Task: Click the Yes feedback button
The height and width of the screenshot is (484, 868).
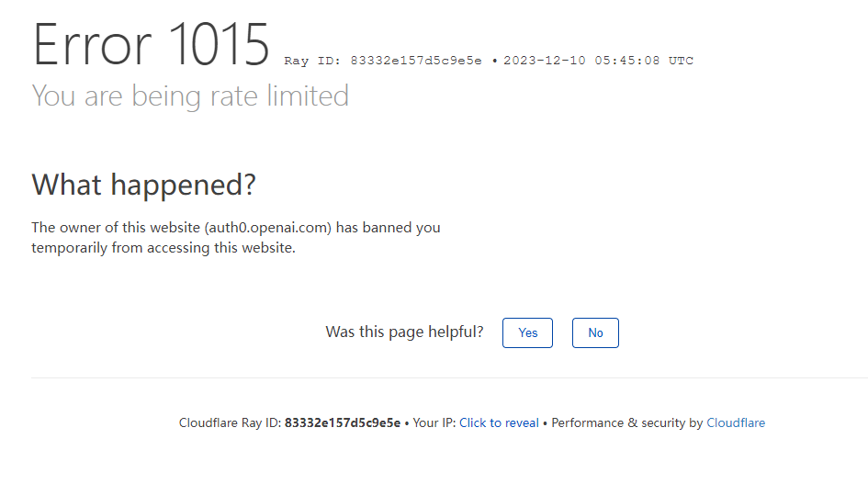Action: pyautogui.click(x=527, y=332)
